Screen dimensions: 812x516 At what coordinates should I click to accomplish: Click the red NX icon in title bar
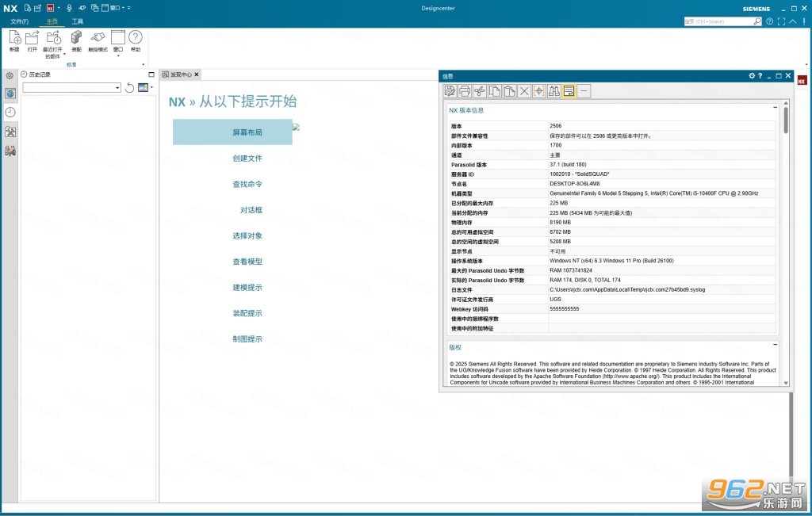[50, 8]
